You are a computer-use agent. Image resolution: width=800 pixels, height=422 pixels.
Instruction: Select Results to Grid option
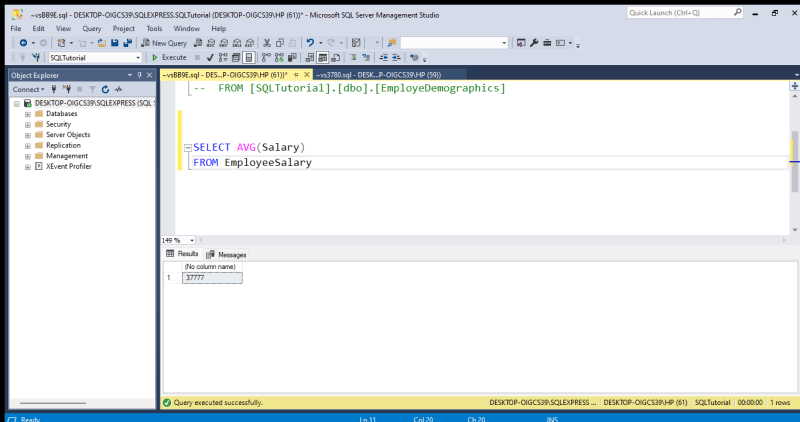point(322,58)
